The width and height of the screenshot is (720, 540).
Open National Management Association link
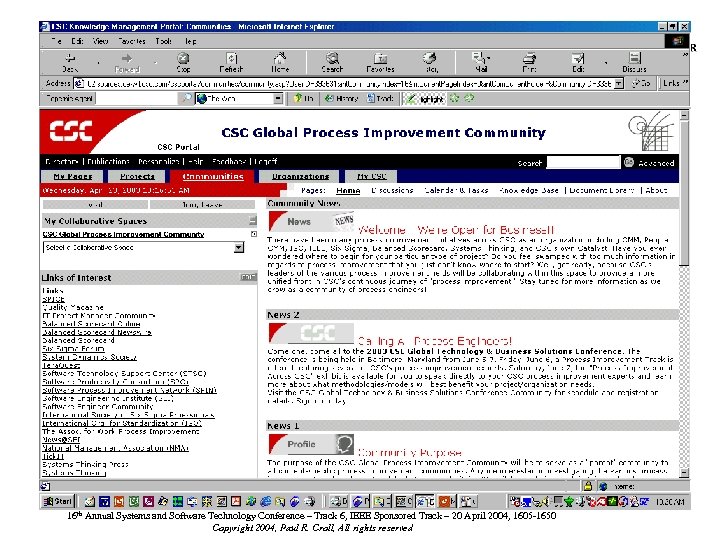(x=115, y=448)
